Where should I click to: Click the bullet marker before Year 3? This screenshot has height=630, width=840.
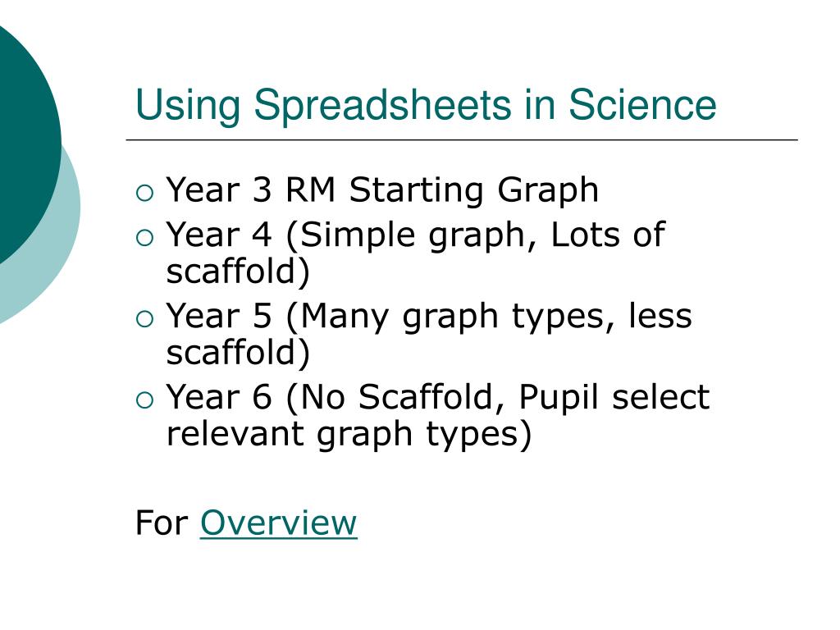(x=144, y=193)
